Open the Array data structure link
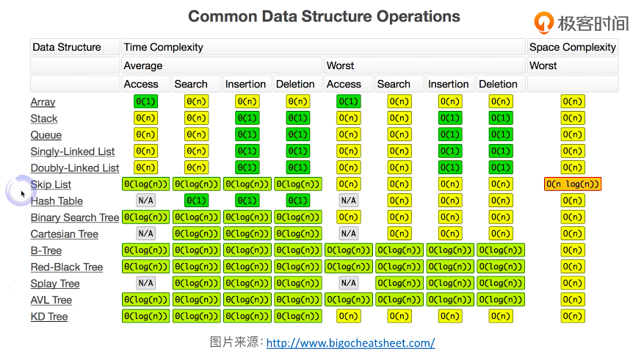Viewport: 644px width, 360px height. pyautogui.click(x=43, y=102)
